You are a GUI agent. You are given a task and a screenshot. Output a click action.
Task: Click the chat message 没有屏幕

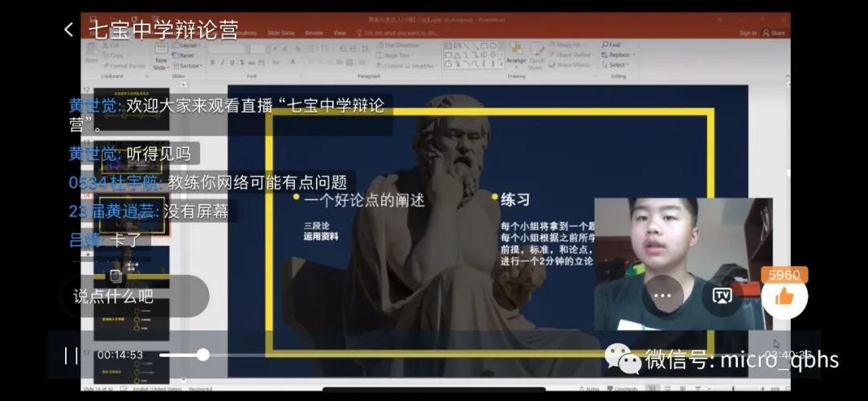[x=196, y=211]
